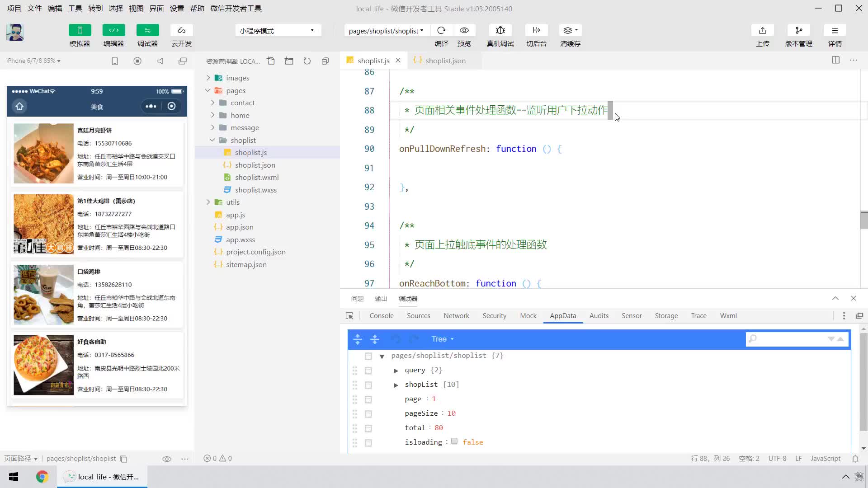The height and width of the screenshot is (488, 868).
Task: Expand the shopList array node
Action: coord(396,385)
